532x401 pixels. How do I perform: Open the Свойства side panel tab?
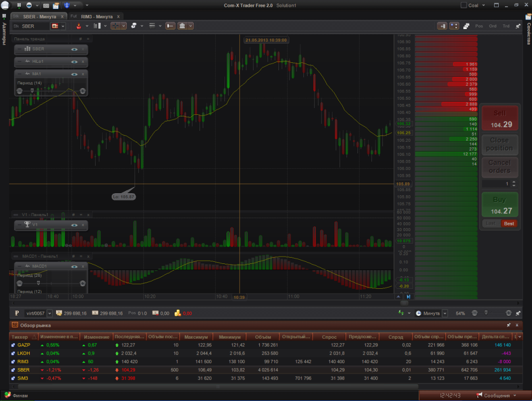tap(528, 36)
